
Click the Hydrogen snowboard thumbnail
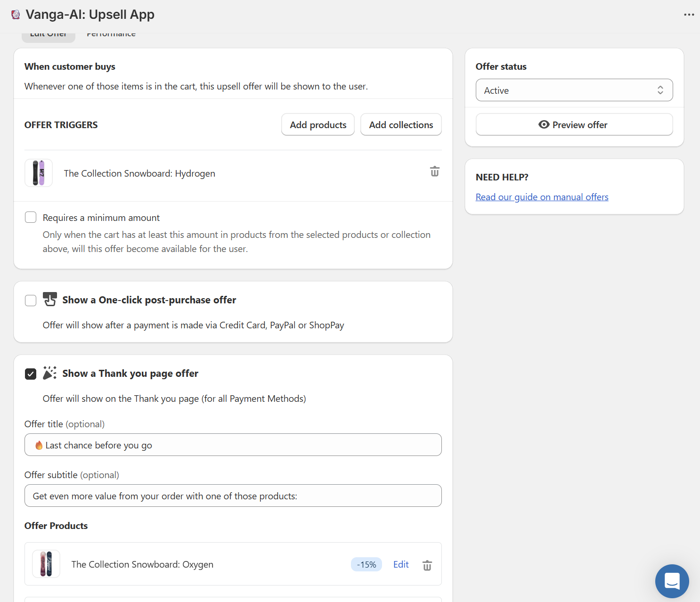pyautogui.click(x=39, y=173)
